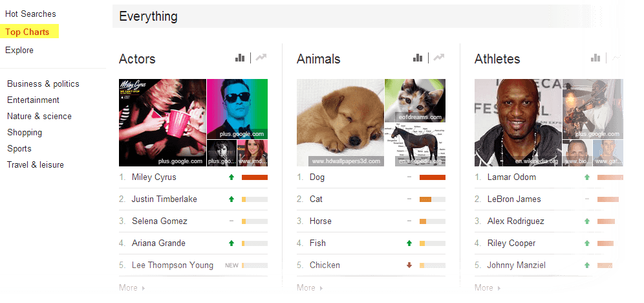
Task: Open Lamar Odom photo thumbnail
Action: [518, 122]
